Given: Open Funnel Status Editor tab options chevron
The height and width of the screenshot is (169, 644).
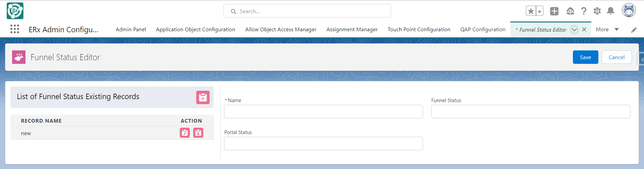Looking at the screenshot, I should (574, 30).
